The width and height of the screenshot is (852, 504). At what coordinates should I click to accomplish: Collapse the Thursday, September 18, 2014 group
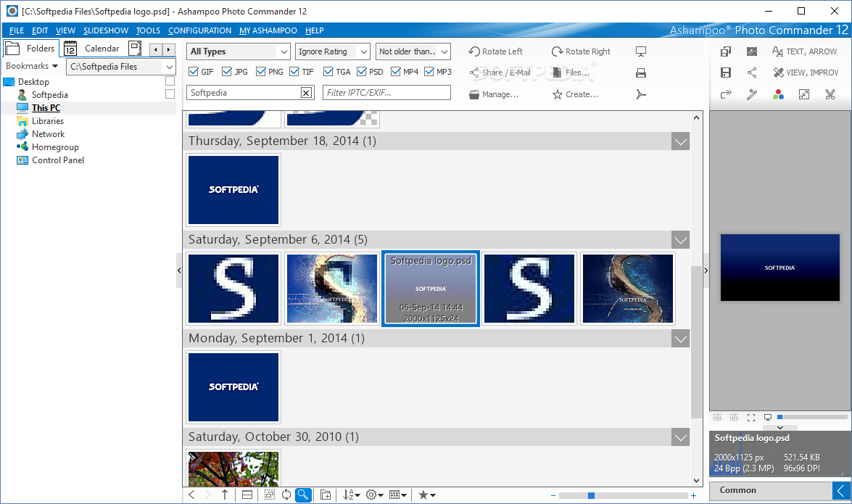click(x=680, y=142)
